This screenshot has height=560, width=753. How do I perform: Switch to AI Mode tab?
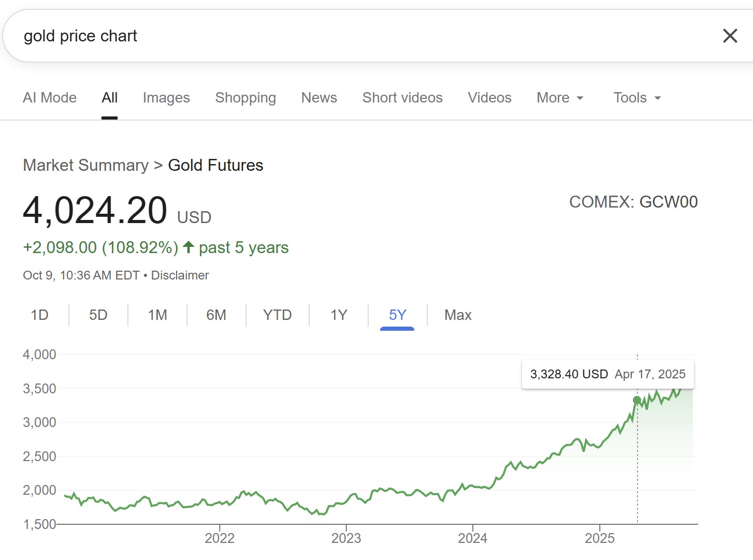[x=50, y=98]
